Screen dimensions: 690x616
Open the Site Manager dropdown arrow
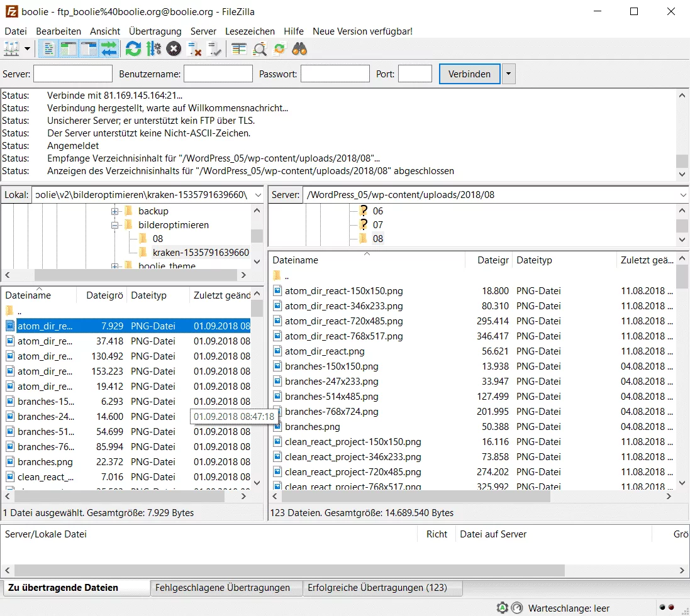tap(27, 49)
